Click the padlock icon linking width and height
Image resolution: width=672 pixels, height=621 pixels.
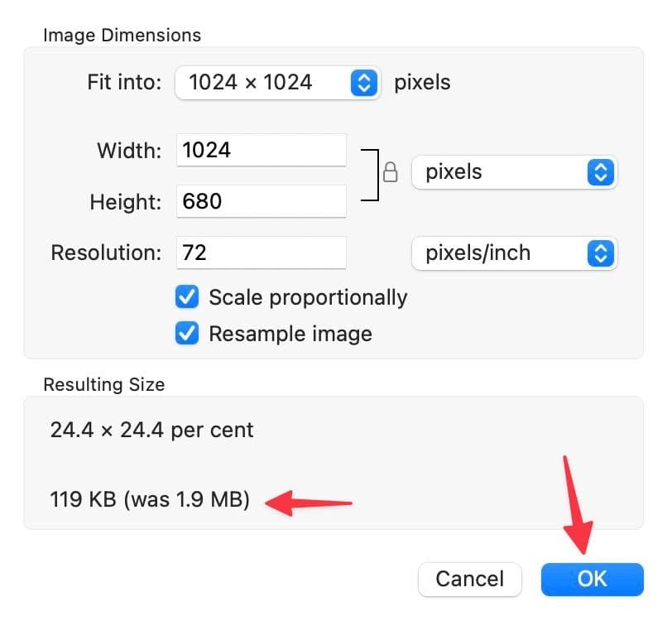point(391,172)
